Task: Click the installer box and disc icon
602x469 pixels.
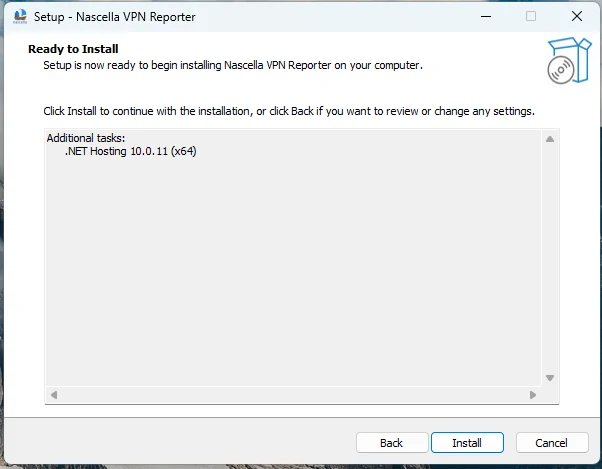Action: coord(569,60)
